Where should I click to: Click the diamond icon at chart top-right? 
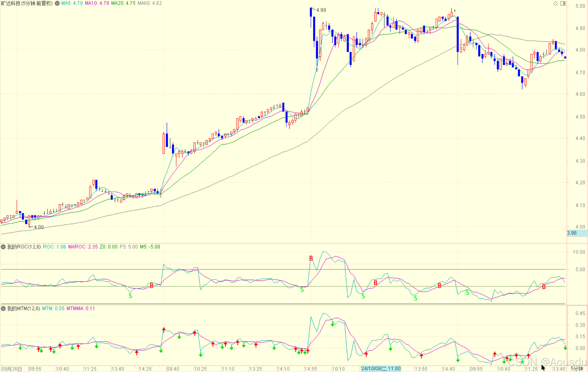(x=555, y=4)
